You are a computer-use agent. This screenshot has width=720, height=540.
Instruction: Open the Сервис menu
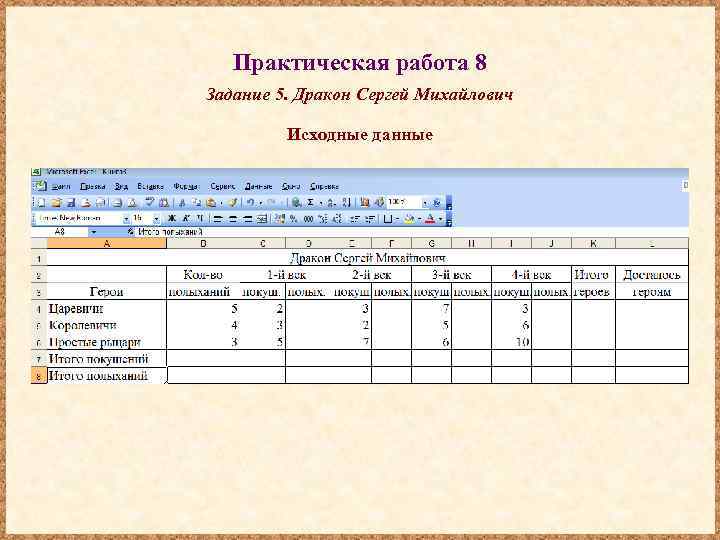(x=223, y=186)
